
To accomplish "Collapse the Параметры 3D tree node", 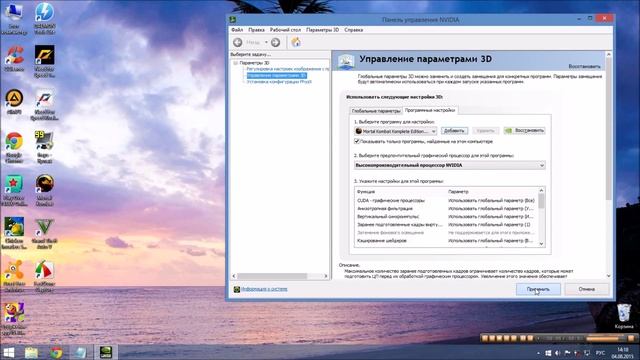I will (236, 63).
